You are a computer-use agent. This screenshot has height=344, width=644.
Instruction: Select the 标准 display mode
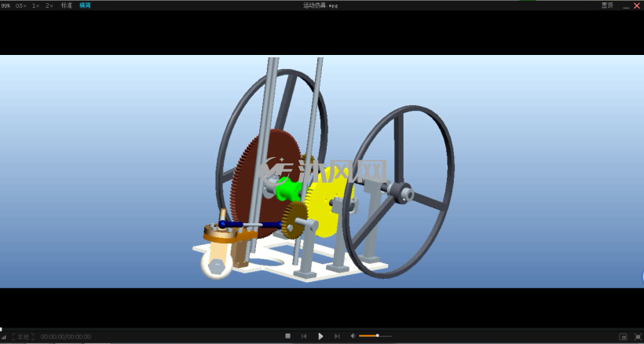67,5
